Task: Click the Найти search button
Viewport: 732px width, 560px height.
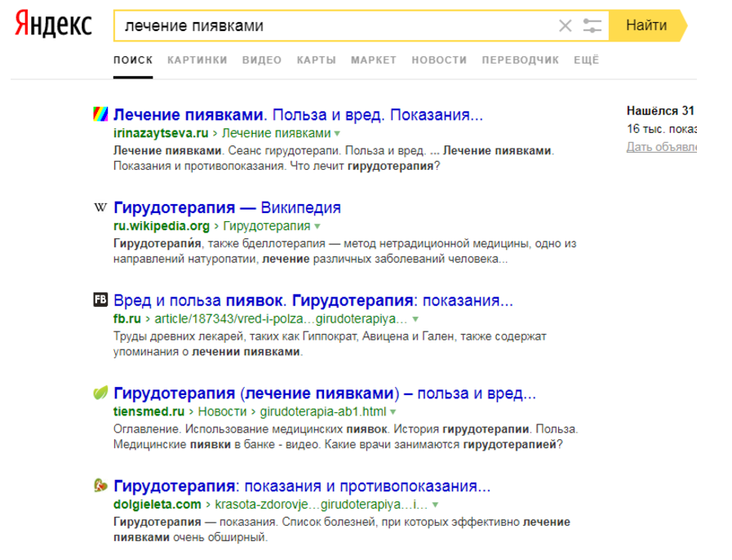Action: click(x=647, y=25)
